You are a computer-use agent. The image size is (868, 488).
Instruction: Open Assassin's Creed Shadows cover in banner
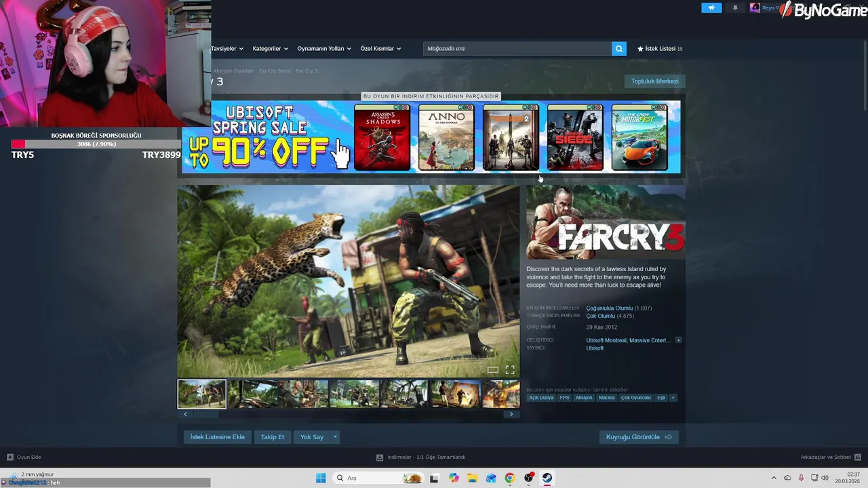point(382,137)
